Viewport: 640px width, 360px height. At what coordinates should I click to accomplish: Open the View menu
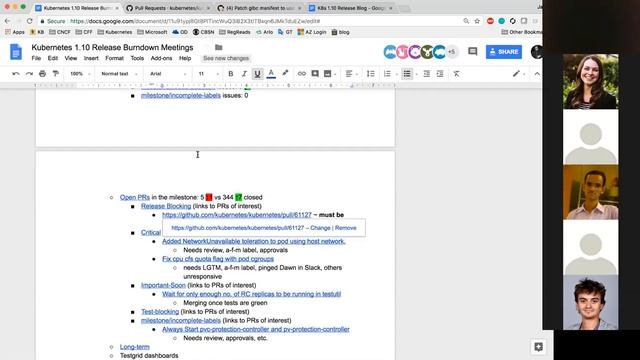[71, 58]
